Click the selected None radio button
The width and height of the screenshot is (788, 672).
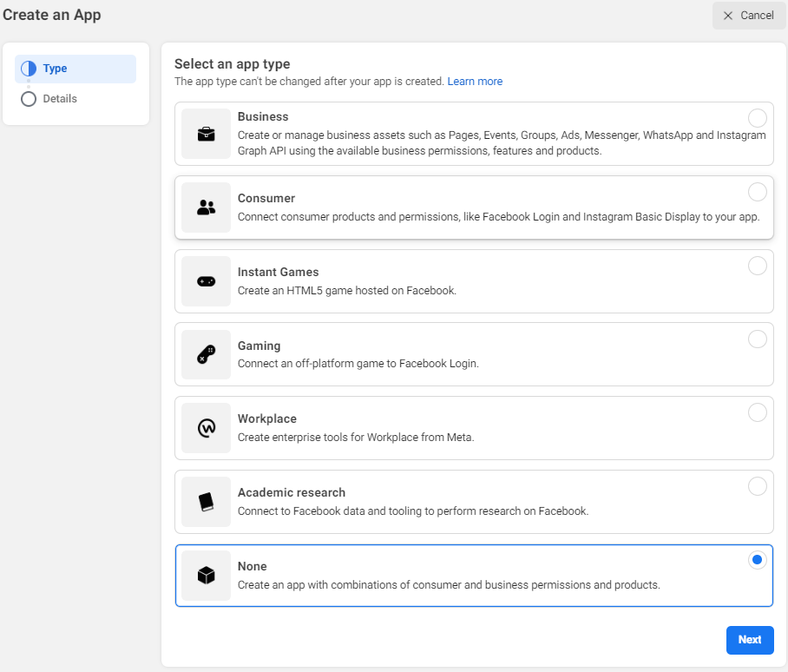point(757,560)
